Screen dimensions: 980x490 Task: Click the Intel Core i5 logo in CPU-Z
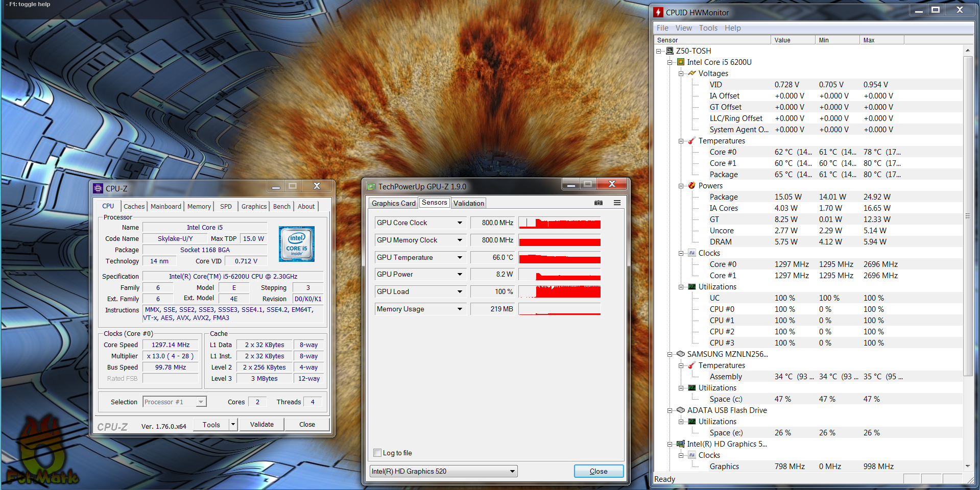pyautogui.click(x=297, y=244)
